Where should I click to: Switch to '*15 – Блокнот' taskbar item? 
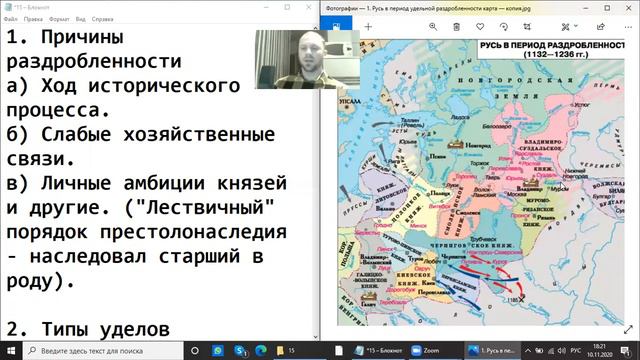379,351
